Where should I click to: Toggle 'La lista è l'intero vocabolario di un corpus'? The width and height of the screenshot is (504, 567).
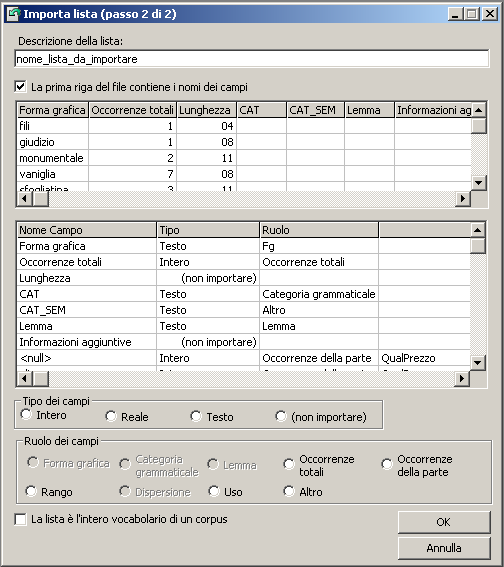[21, 519]
